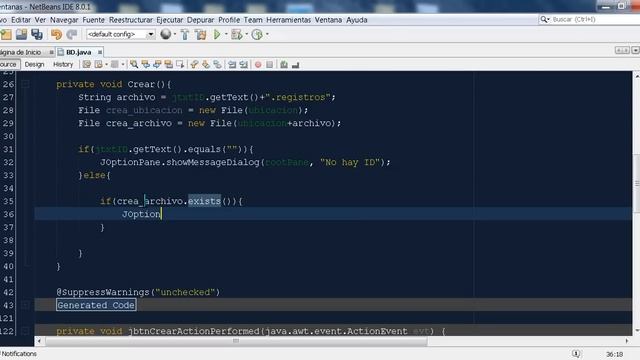Viewport: 640px width, 360px height.
Task: Click the globe browser icon
Action: pos(165,34)
